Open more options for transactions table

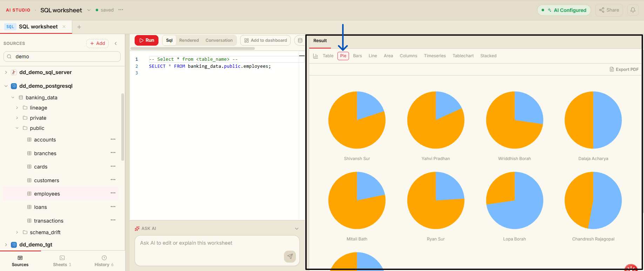[113, 220]
